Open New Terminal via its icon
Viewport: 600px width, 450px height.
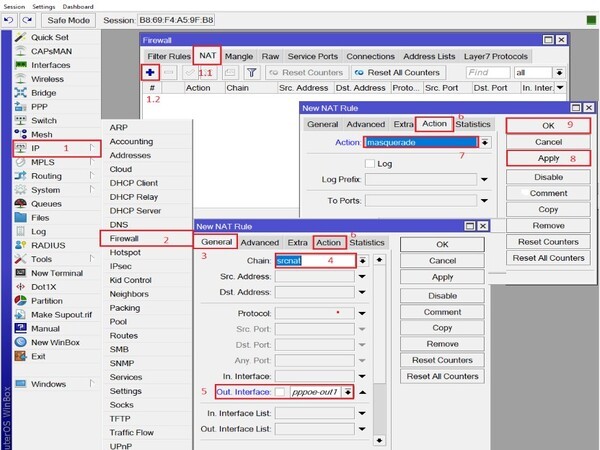(20, 273)
